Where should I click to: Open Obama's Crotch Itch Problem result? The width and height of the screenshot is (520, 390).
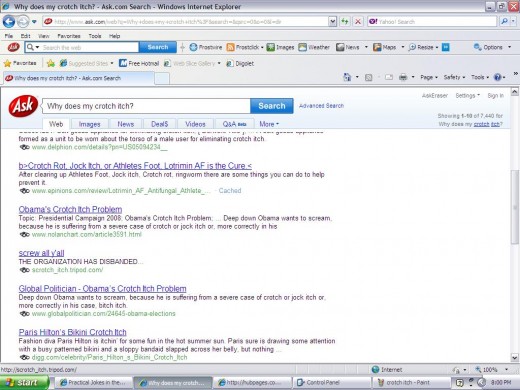70,210
